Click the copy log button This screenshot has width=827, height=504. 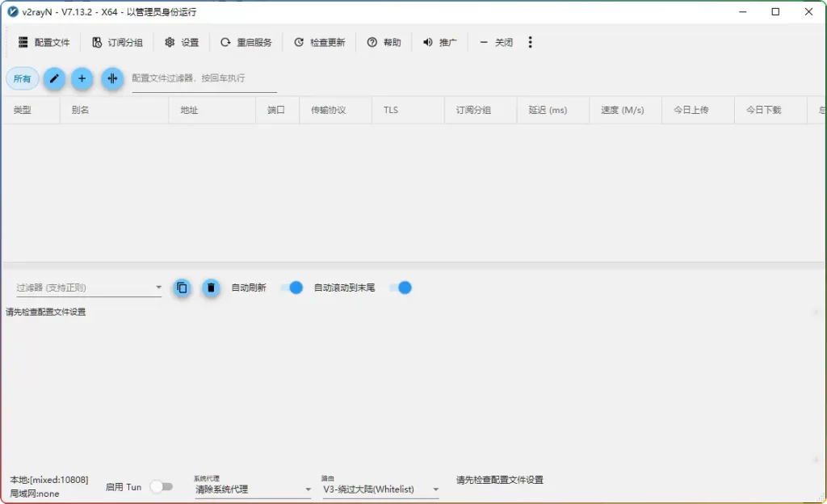click(182, 288)
